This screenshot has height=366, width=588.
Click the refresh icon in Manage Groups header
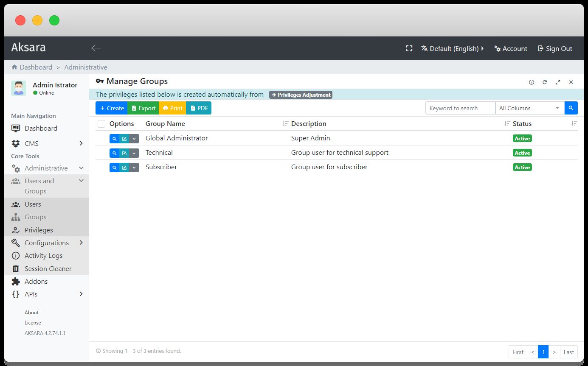click(545, 82)
